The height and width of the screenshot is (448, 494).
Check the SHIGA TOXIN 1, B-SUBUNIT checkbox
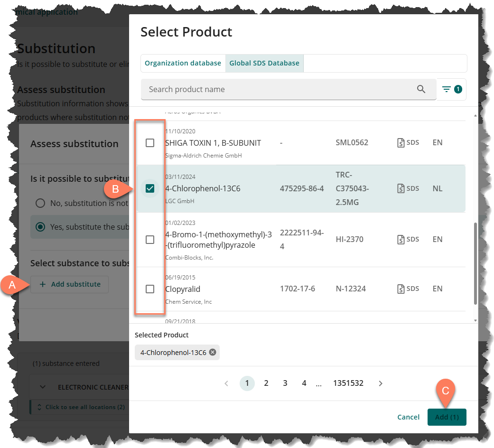pyautogui.click(x=150, y=143)
